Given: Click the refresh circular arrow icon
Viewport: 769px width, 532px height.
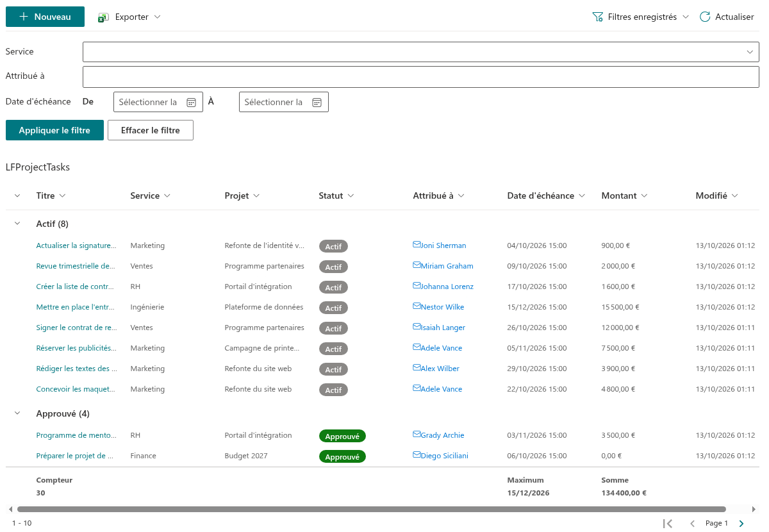Looking at the screenshot, I should pos(705,17).
